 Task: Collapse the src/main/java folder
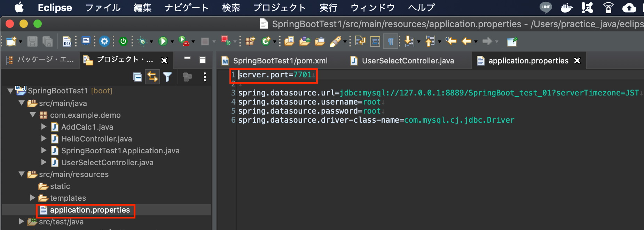[x=22, y=103]
